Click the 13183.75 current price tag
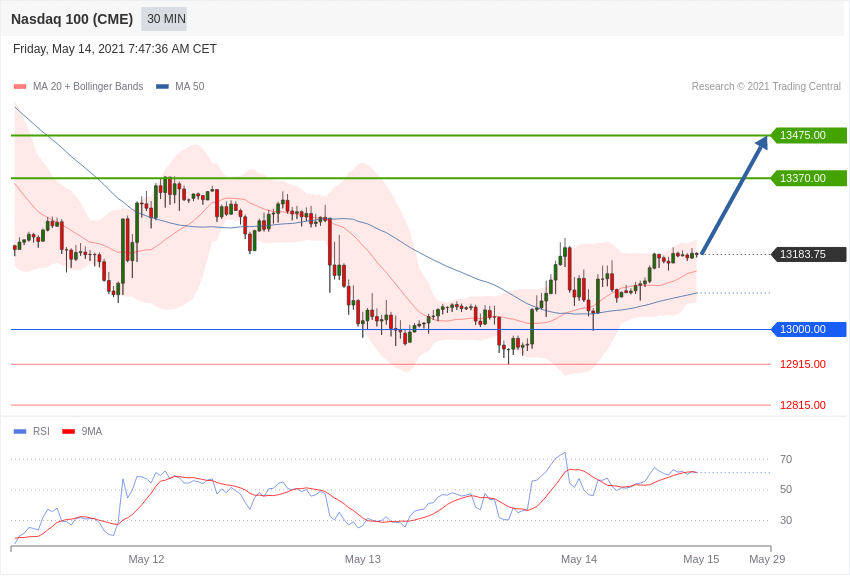The image size is (850, 576). click(x=808, y=254)
